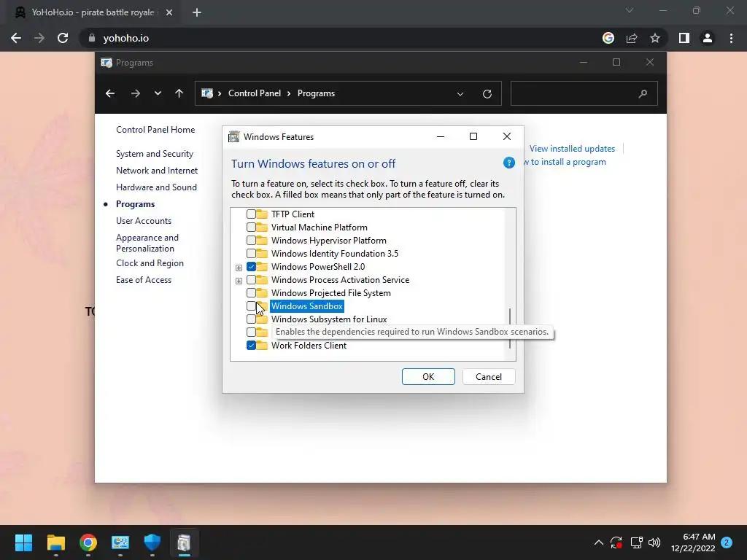Select Programs in the sidebar
The height and width of the screenshot is (560, 747).
click(135, 204)
